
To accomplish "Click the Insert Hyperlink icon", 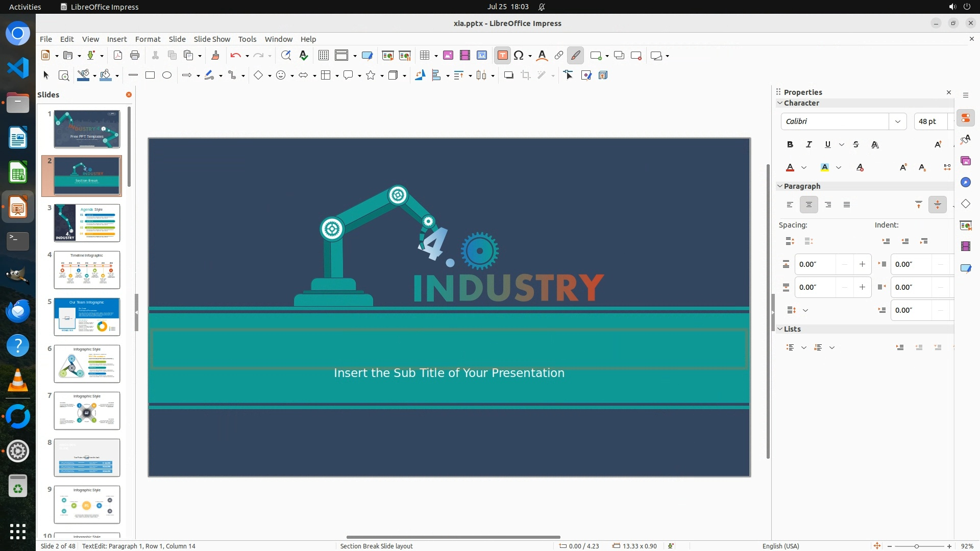I will (x=559, y=56).
